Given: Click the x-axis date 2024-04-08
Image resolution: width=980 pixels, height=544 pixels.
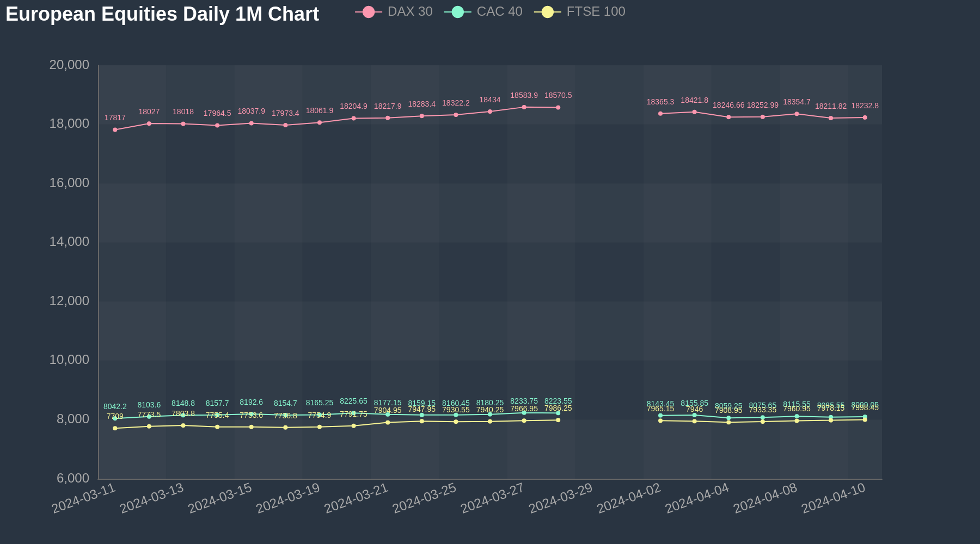Looking at the screenshot, I should click(x=765, y=498).
